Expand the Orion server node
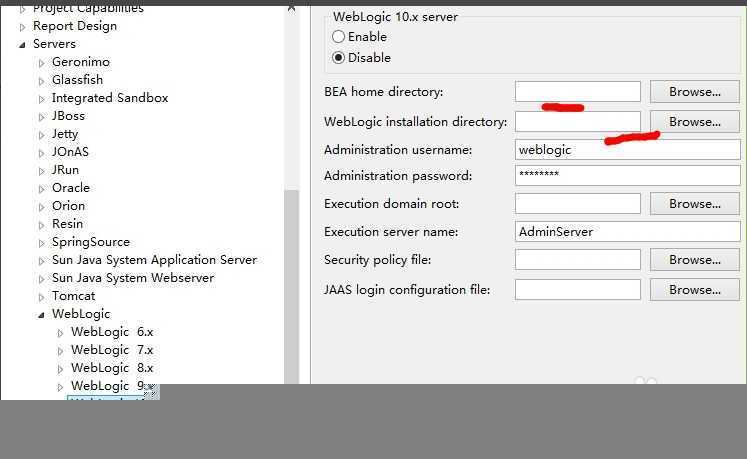The image size is (747, 459). click(x=41, y=207)
